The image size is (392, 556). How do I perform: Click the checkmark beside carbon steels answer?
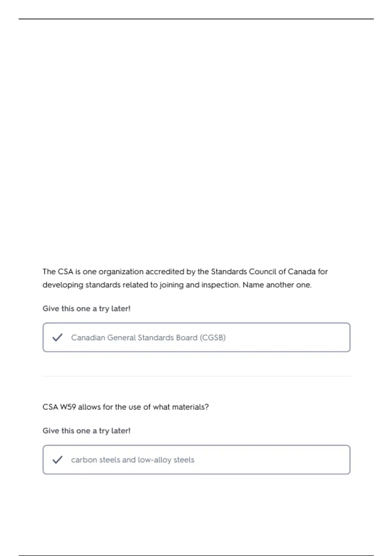pyautogui.click(x=57, y=460)
